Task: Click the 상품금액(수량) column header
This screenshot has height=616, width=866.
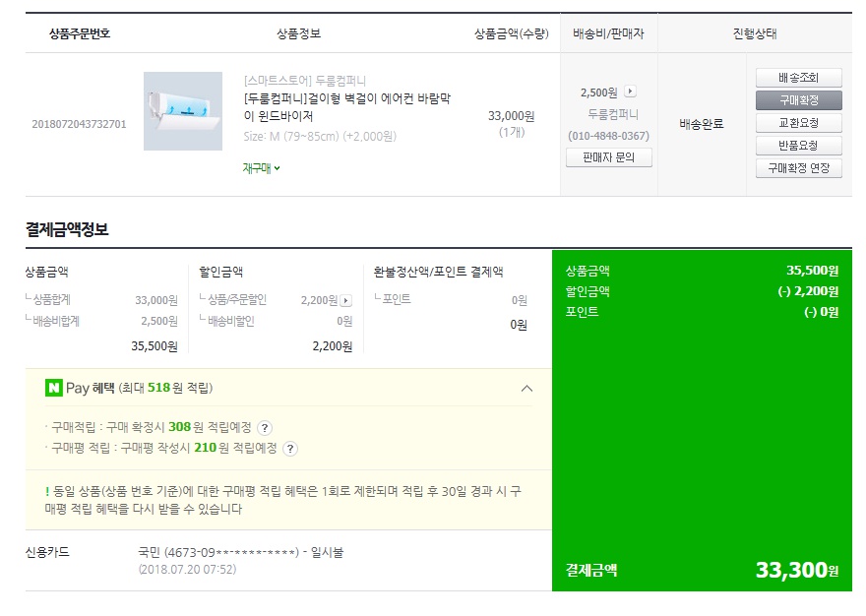Action: [x=512, y=33]
